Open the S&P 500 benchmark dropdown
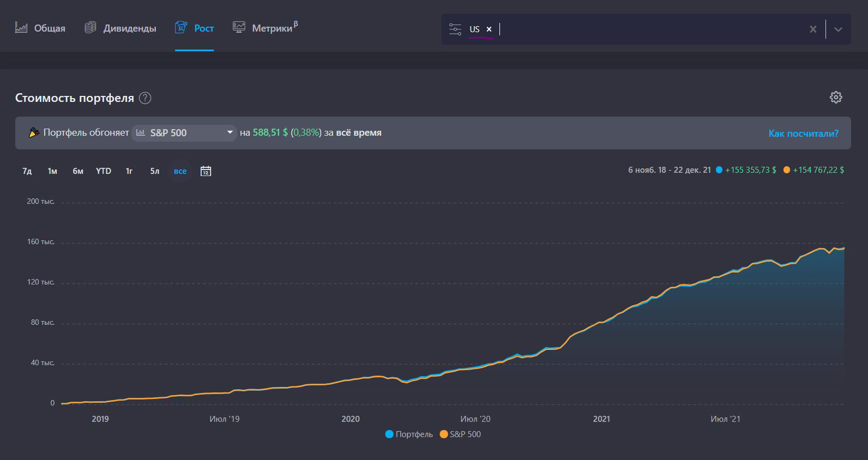 (184, 132)
